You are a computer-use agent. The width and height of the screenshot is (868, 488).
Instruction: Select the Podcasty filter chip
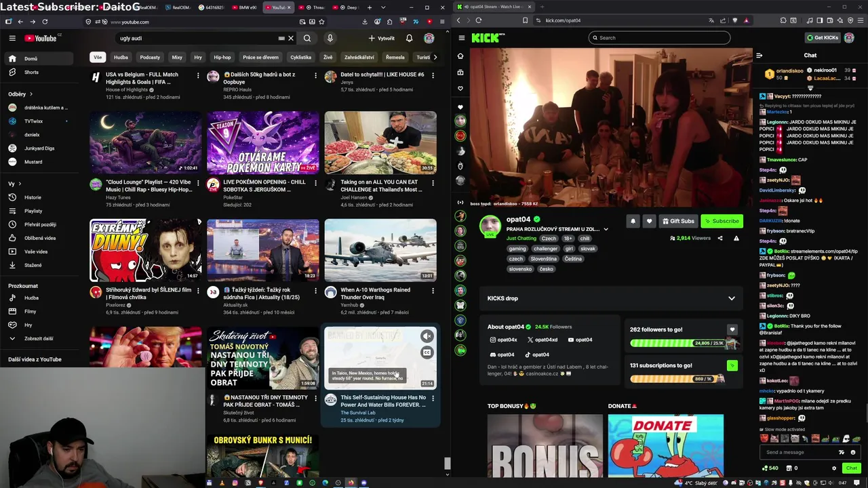tap(150, 57)
